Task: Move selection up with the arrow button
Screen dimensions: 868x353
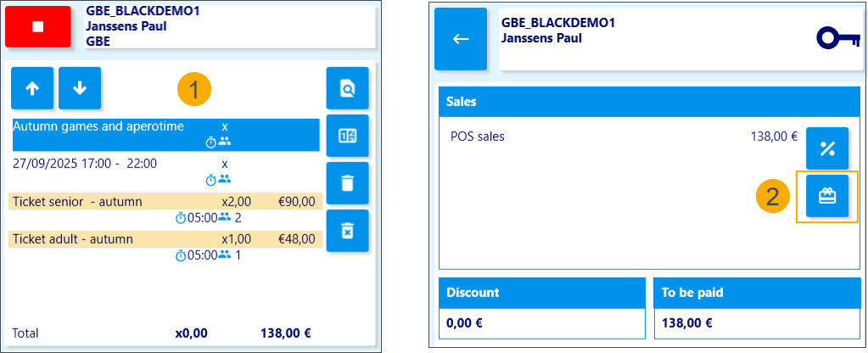Action: pos(32,88)
